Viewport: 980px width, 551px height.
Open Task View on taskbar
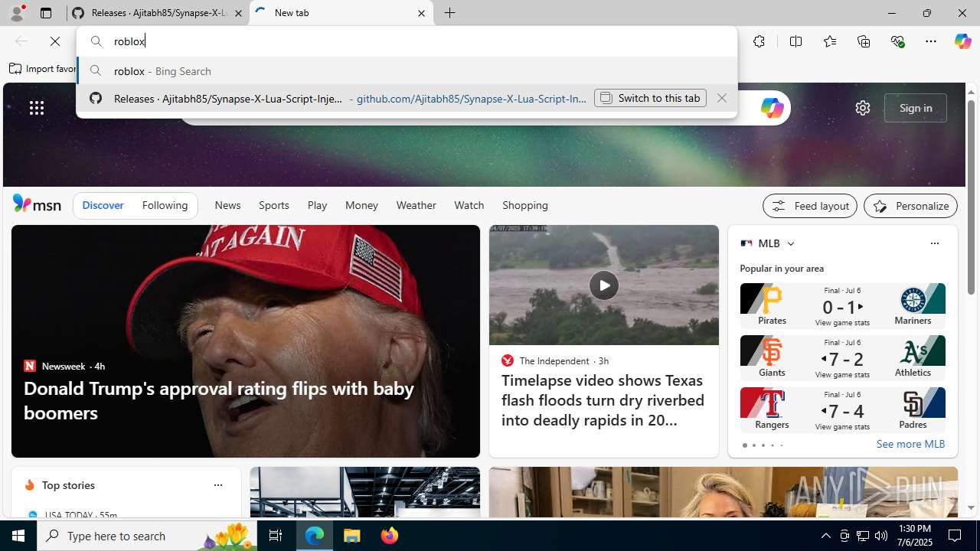pos(276,536)
